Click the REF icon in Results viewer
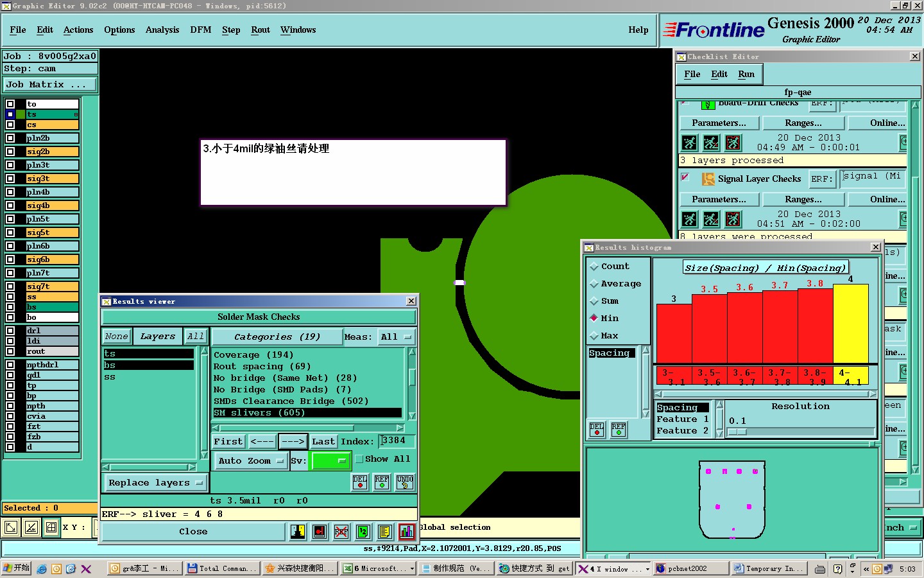 pos(382,482)
